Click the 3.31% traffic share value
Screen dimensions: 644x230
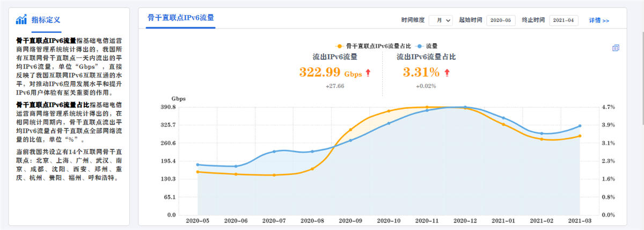tap(421, 73)
